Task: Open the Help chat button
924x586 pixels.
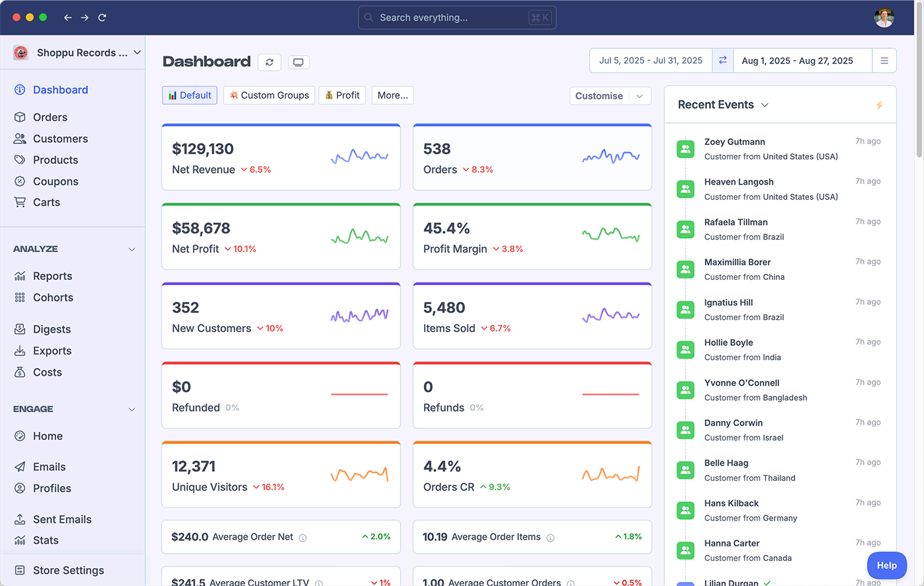Action: 886,565
